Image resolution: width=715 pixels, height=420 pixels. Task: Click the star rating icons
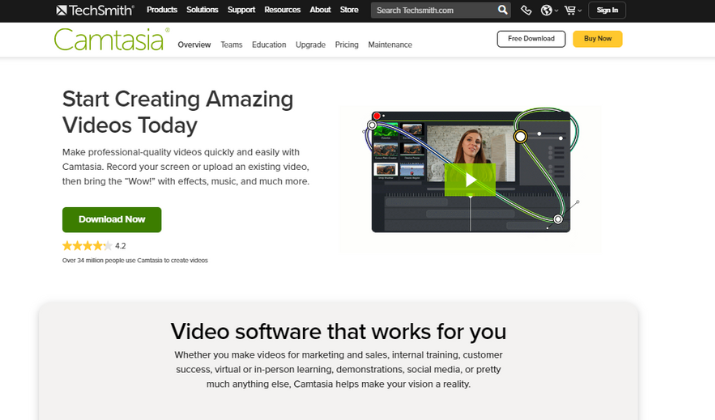point(87,246)
